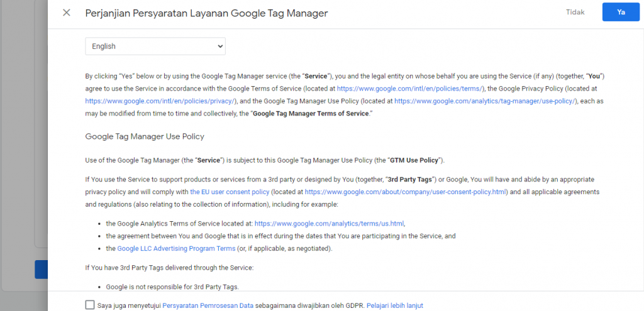Decline with the Tidak button
The image size is (644, 311).
click(575, 13)
